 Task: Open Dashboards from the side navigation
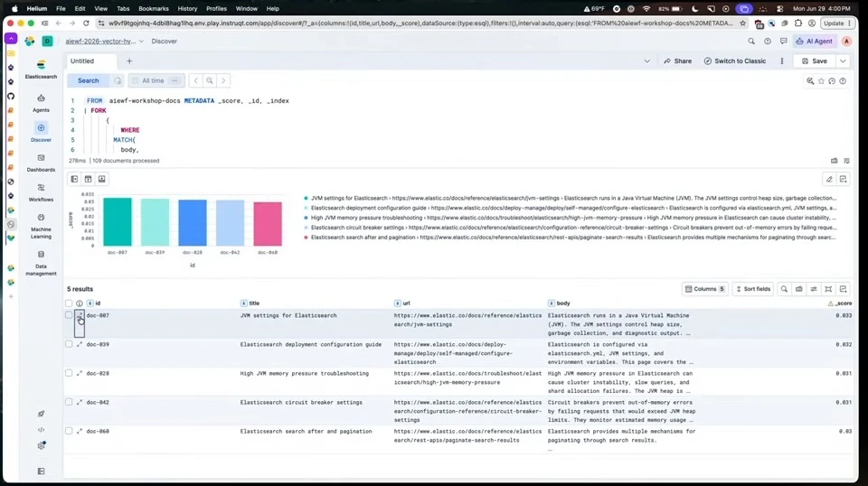41,163
